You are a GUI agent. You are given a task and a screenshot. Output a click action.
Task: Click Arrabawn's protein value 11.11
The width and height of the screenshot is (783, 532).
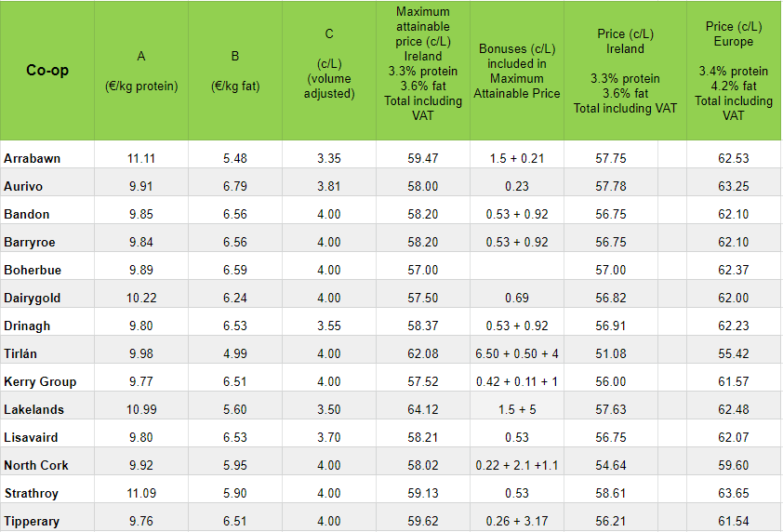[x=141, y=158]
